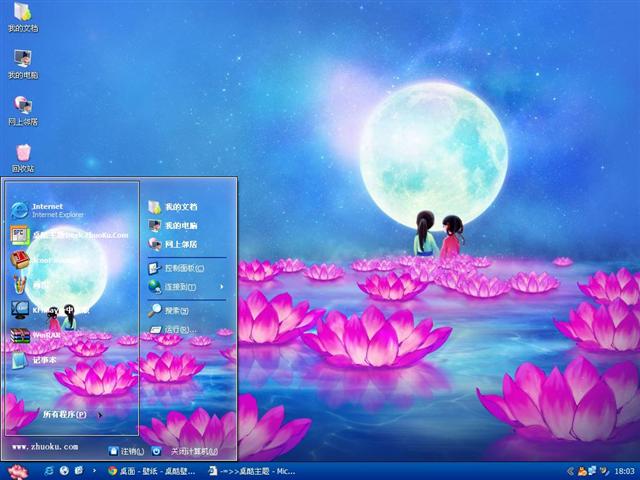The height and width of the screenshot is (480, 640).
Task: Open 我的电脑 in the Start menu right column
Action: (x=173, y=225)
